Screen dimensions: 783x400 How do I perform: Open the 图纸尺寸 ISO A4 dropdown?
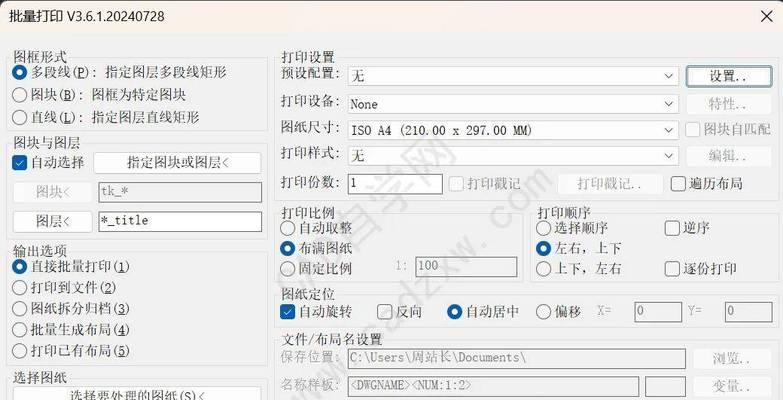[x=513, y=130]
